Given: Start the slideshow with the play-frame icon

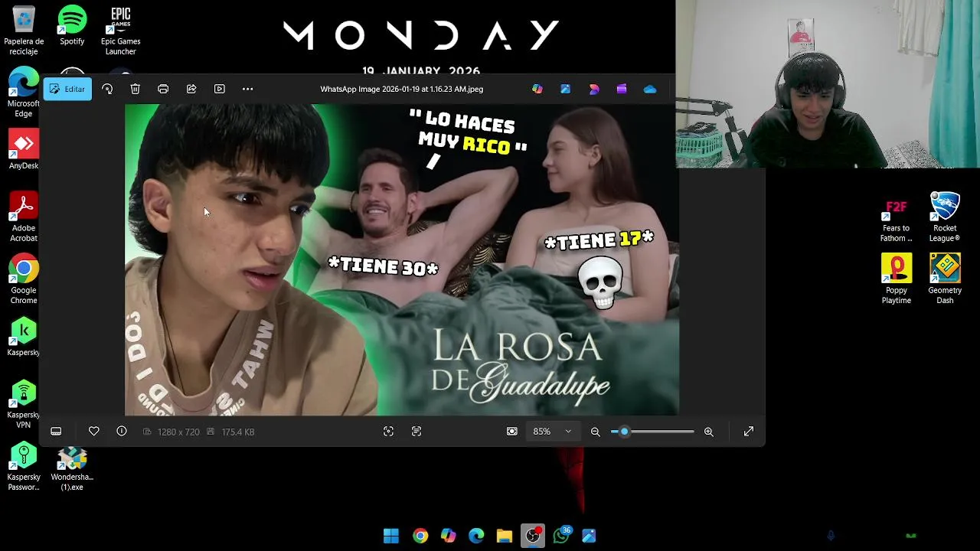Looking at the screenshot, I should coord(220,89).
